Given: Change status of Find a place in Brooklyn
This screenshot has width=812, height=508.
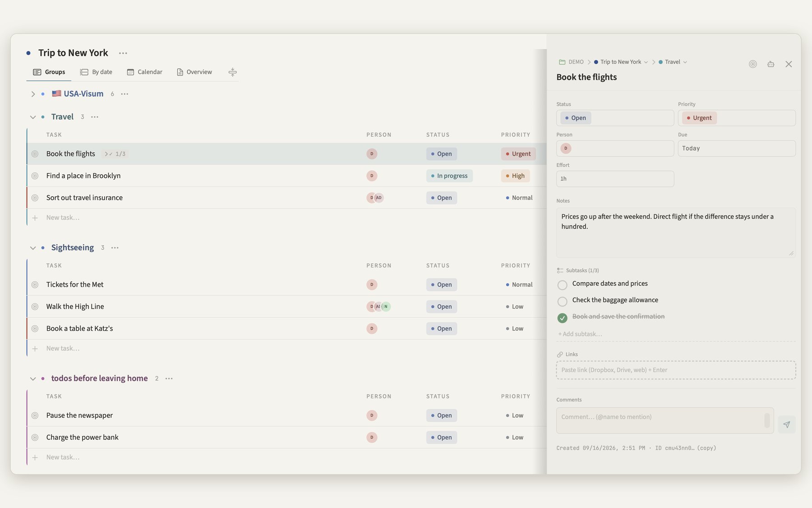Looking at the screenshot, I should pyautogui.click(x=449, y=176).
